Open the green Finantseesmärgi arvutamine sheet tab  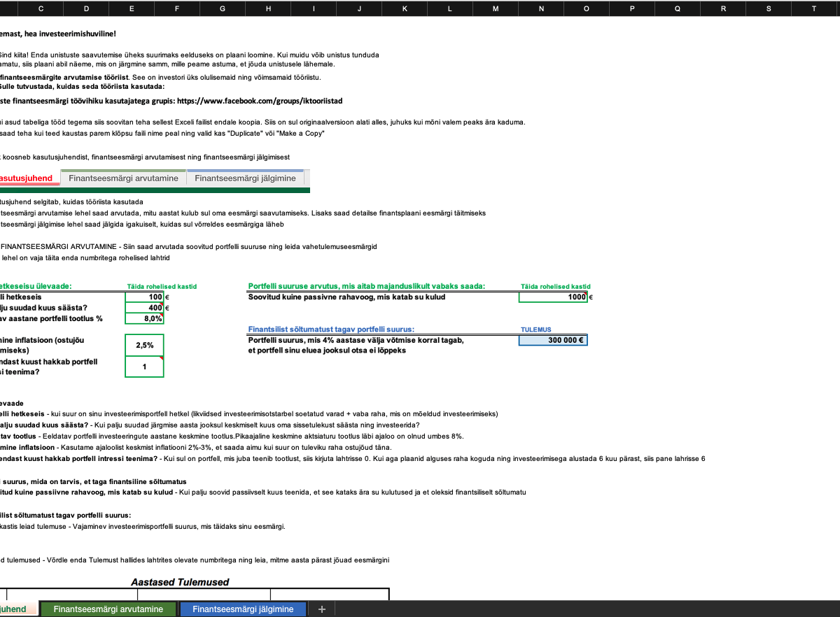point(108,609)
